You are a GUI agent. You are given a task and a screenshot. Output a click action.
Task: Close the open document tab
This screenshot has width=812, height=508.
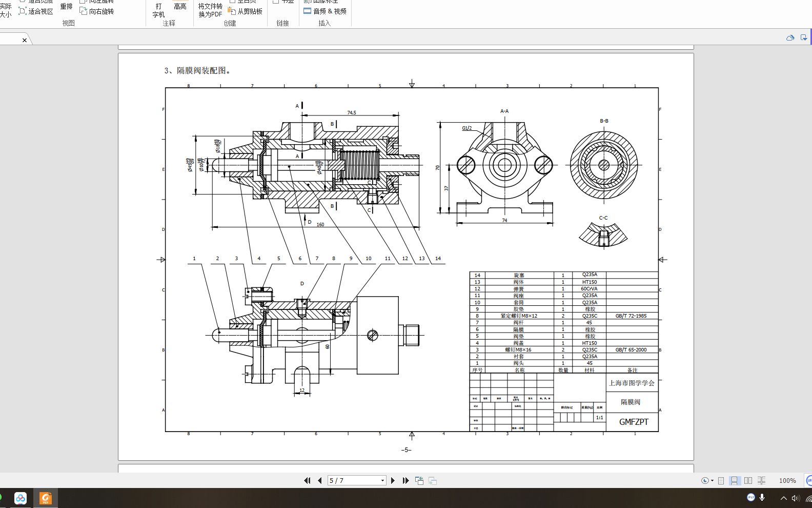point(24,40)
